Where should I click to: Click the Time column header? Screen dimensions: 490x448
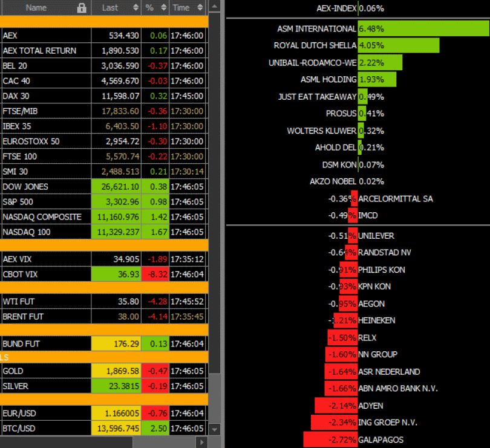point(188,7)
